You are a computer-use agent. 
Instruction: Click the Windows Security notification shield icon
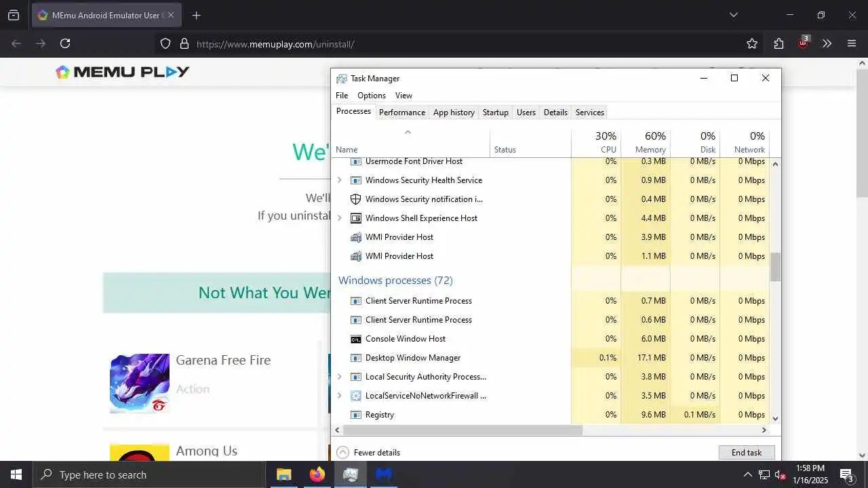tap(355, 199)
